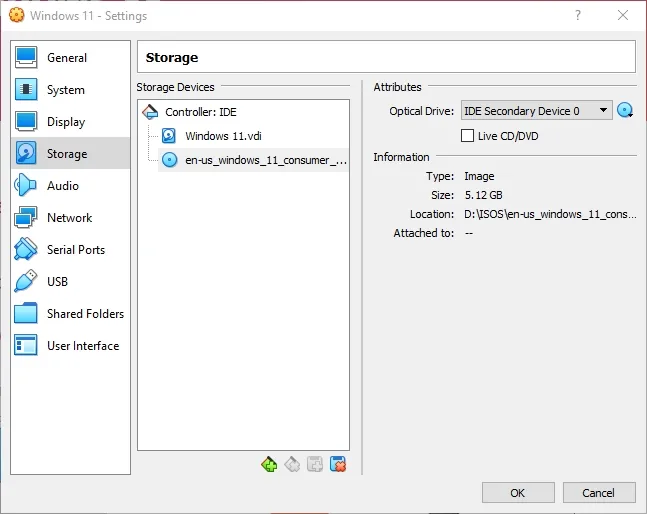The width and height of the screenshot is (647, 514).
Task: Open User Interface settings label
Action: (x=83, y=346)
